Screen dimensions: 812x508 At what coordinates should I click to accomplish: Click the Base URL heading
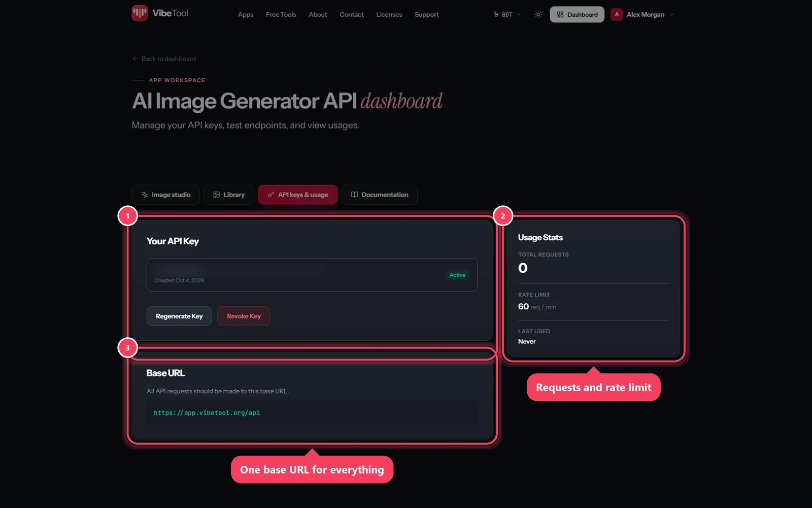pyautogui.click(x=165, y=373)
